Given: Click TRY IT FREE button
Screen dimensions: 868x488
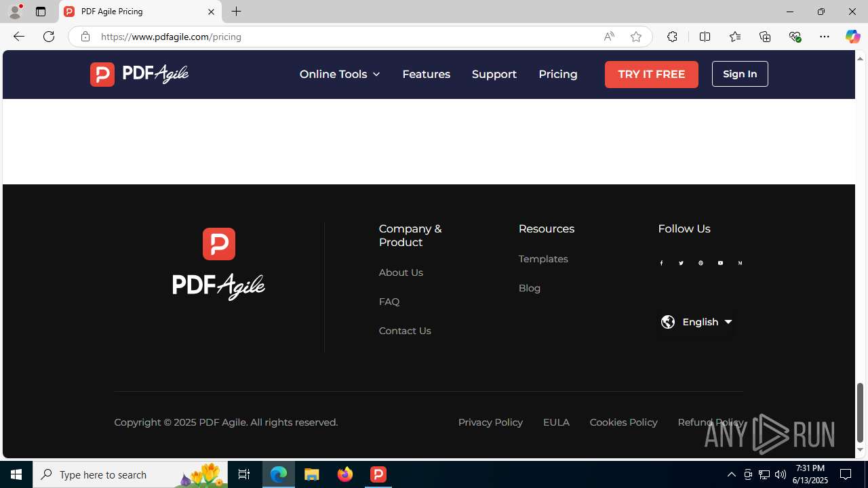Looking at the screenshot, I should coord(652,74).
